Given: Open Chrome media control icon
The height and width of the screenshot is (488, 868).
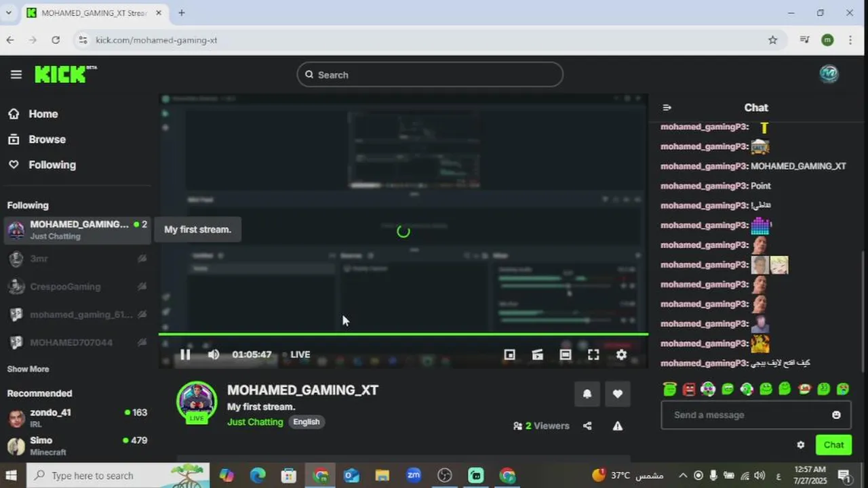Looking at the screenshot, I should pos(805,40).
